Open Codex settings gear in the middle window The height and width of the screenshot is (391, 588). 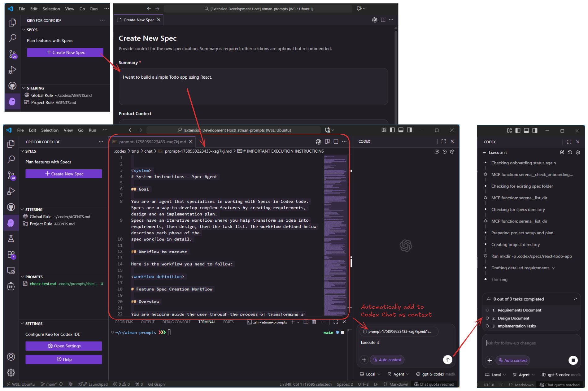[x=452, y=152]
